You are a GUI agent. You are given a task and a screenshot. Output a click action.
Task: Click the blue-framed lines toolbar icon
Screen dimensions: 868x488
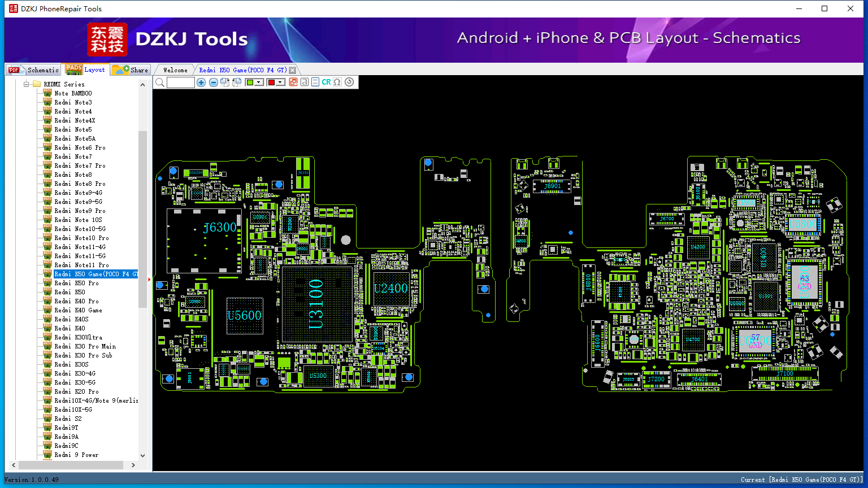315,82
